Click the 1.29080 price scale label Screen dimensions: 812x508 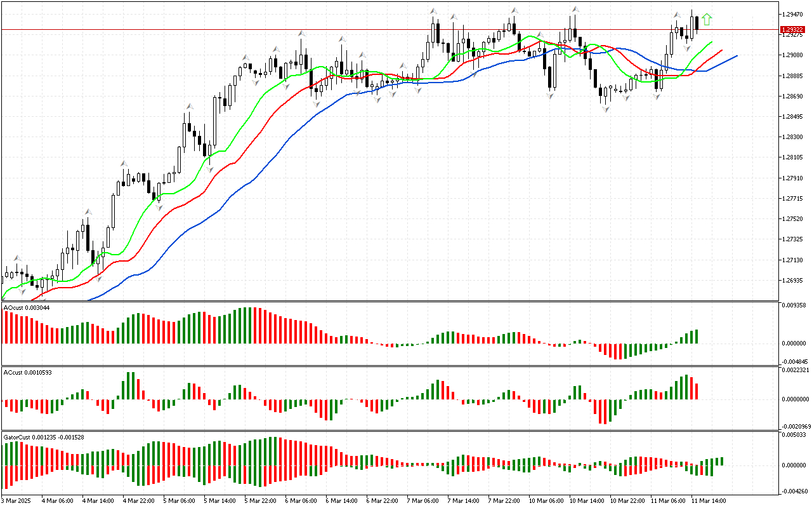(x=793, y=55)
